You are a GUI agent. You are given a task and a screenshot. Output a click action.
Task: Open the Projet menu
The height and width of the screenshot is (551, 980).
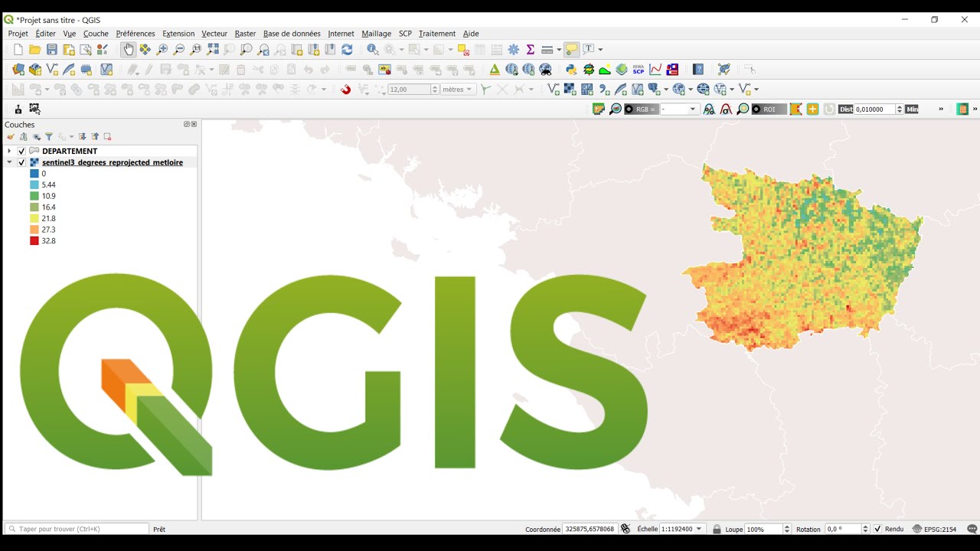18,34
